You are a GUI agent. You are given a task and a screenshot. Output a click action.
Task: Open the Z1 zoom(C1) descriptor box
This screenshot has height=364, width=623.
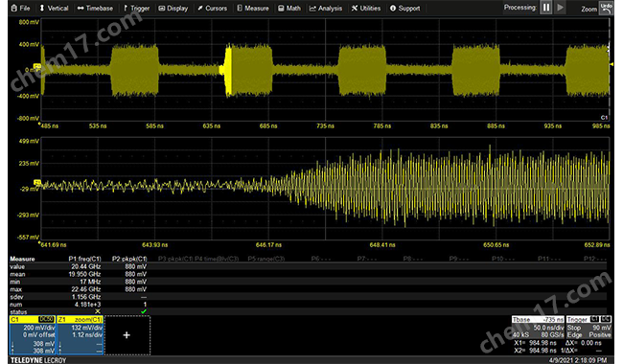80,335
